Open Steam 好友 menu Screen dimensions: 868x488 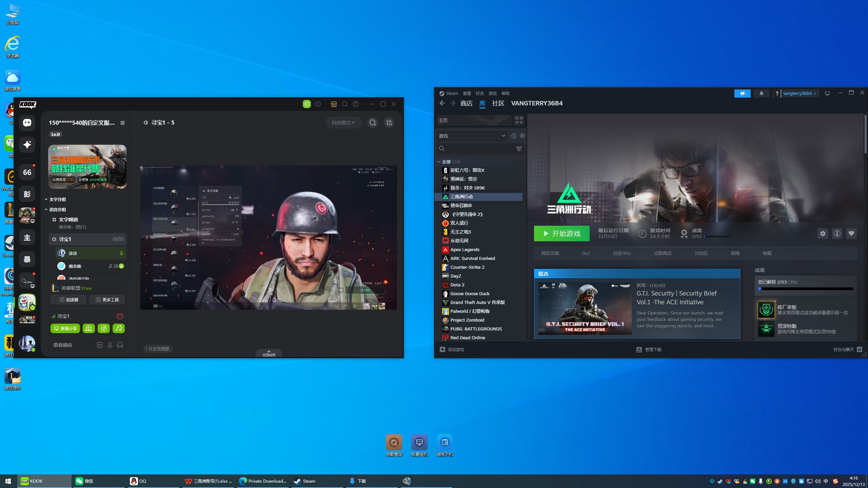tap(479, 93)
